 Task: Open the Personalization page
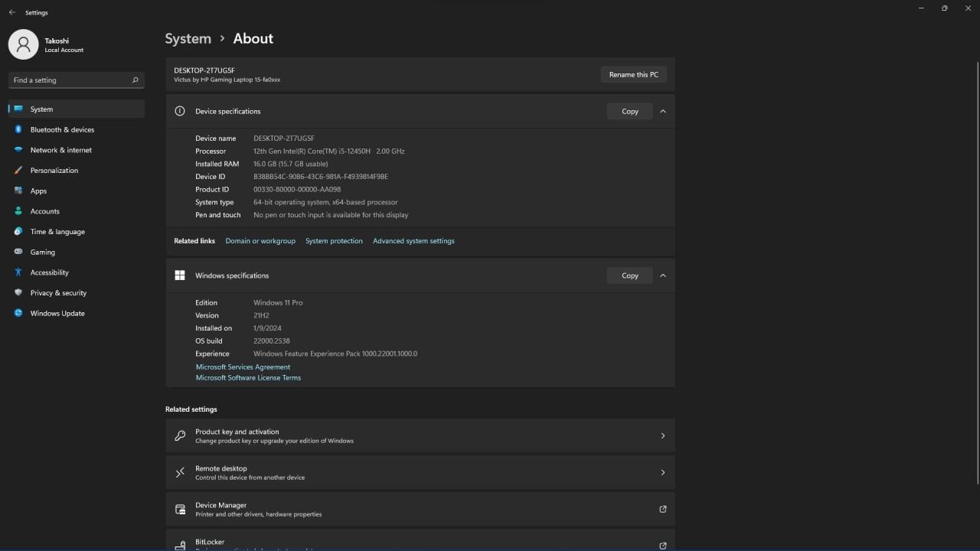(x=77, y=170)
